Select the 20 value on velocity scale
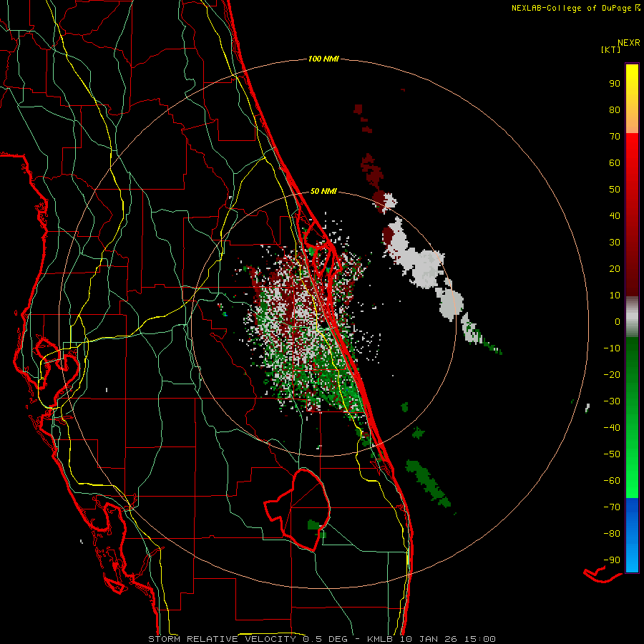The image size is (644, 644). 615,269
